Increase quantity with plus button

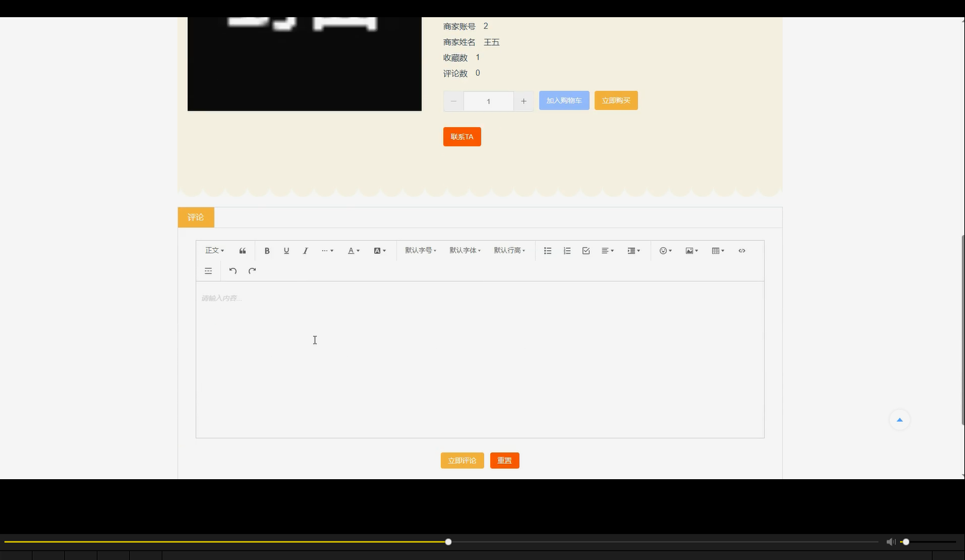[x=523, y=101]
